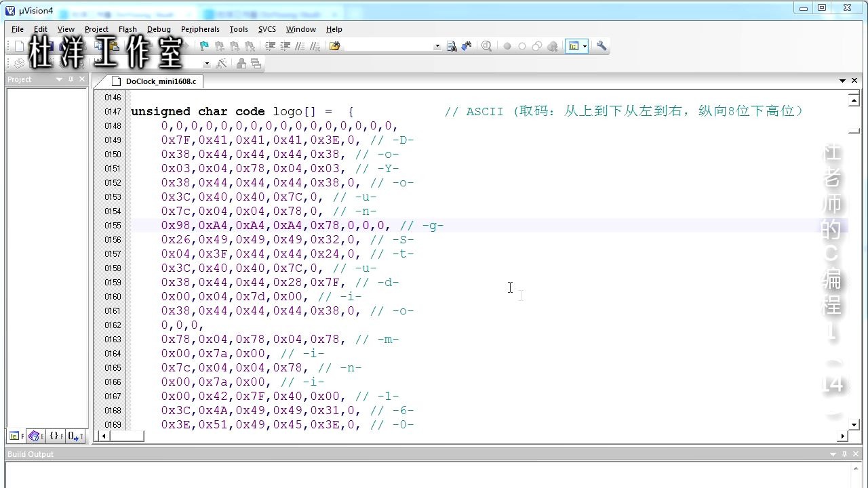This screenshot has width=868, height=488.
Task: Open the Find in Files icon
Action: pos(334,46)
